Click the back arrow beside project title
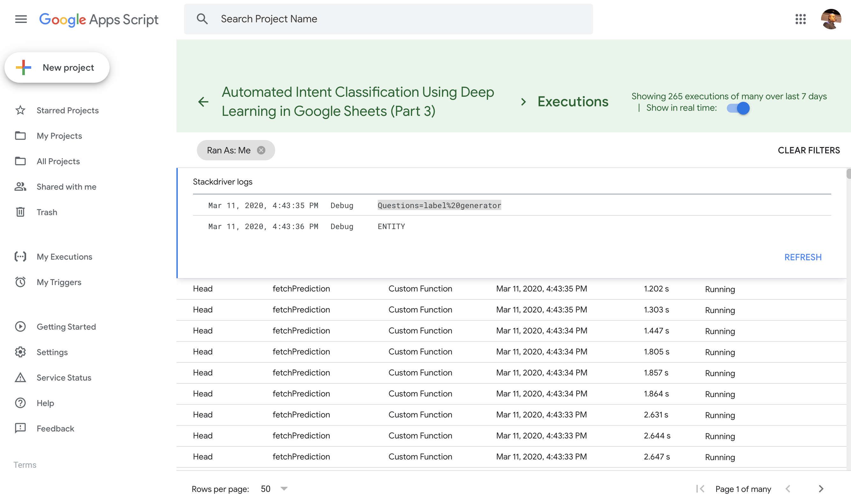The width and height of the screenshot is (851, 504). 203,101
